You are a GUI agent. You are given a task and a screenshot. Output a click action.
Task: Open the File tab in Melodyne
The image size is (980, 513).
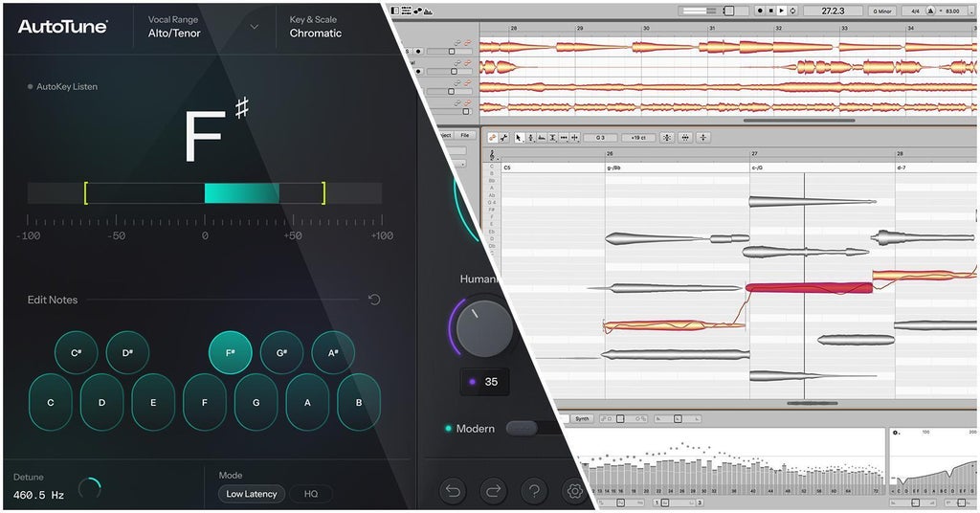point(464,135)
